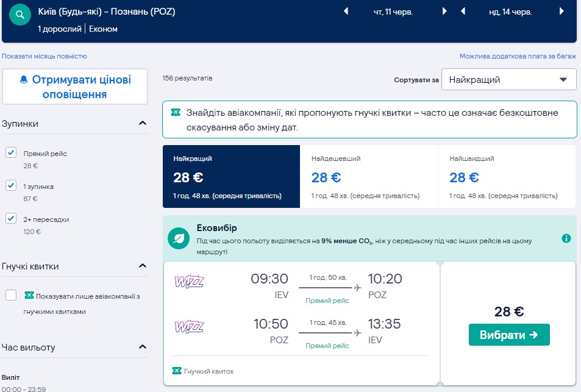Collapse the Час вильоту section
Image resolution: width=581 pixels, height=392 pixels.
pos(143,347)
